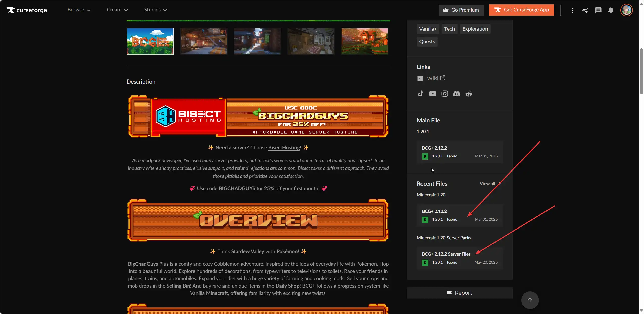644x314 pixels.
Task: Click release badge on Server Files card
Action: [425, 263]
